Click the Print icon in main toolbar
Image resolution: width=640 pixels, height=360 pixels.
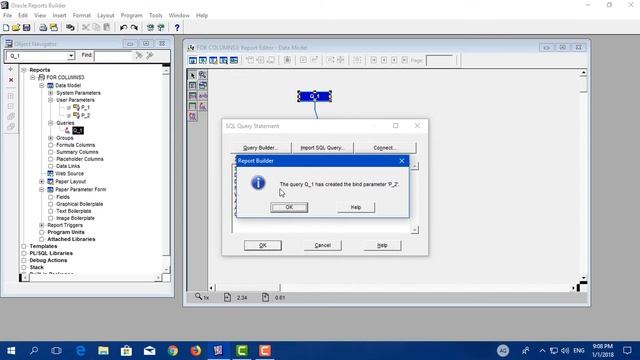43,28
